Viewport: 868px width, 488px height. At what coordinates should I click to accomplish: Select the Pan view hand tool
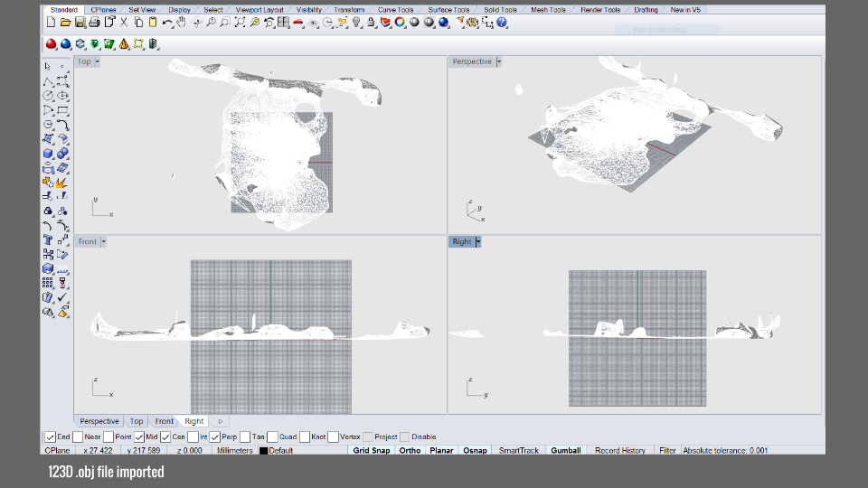(182, 22)
